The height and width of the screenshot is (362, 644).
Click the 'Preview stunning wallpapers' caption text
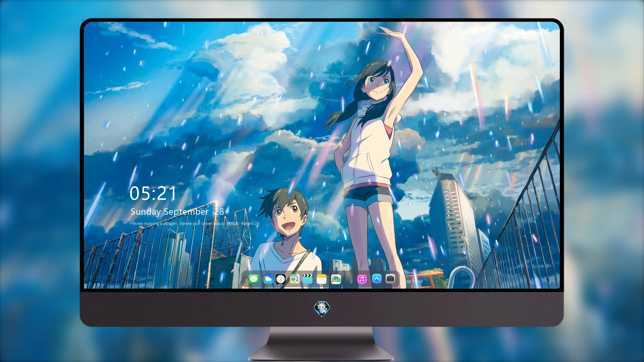click(x=195, y=224)
